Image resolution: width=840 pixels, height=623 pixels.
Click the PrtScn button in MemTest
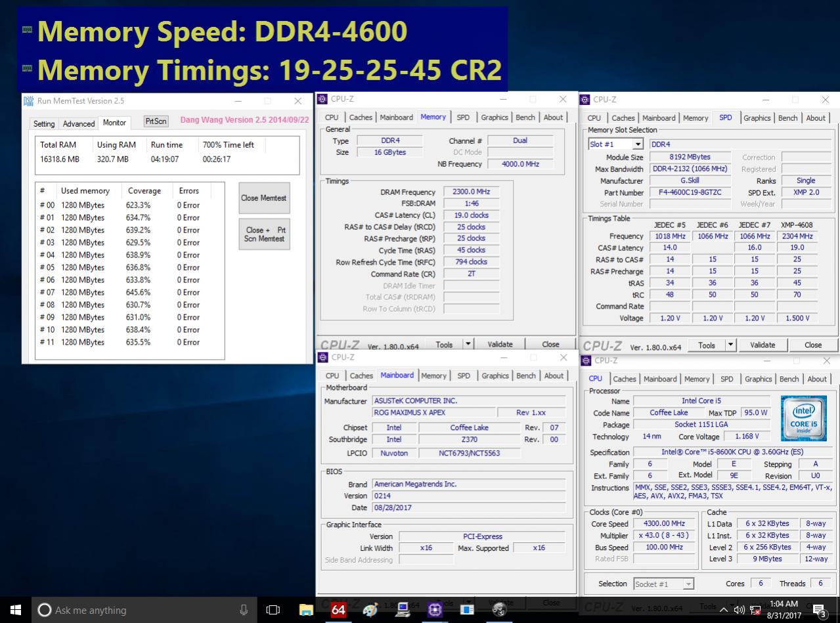156,121
